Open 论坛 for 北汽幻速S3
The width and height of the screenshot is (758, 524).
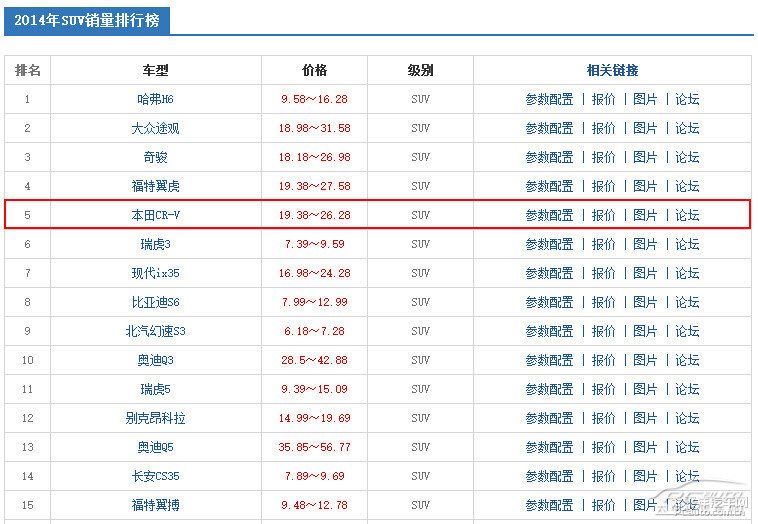pos(687,331)
